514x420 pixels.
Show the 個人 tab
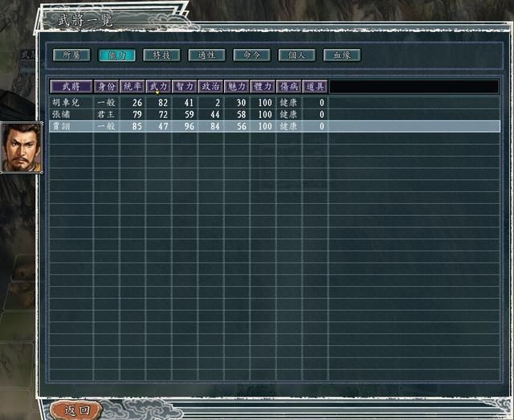296,55
